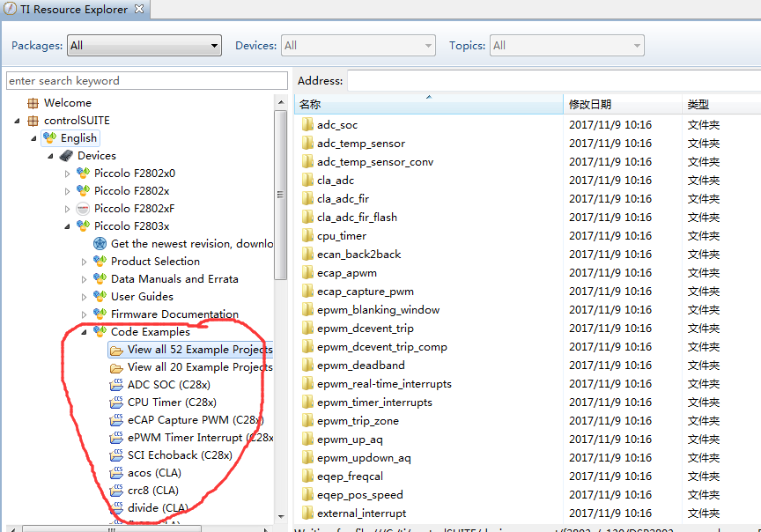Close the TI Resource Explorer tab
Viewport: 761px width, 532px height.
(139, 9)
